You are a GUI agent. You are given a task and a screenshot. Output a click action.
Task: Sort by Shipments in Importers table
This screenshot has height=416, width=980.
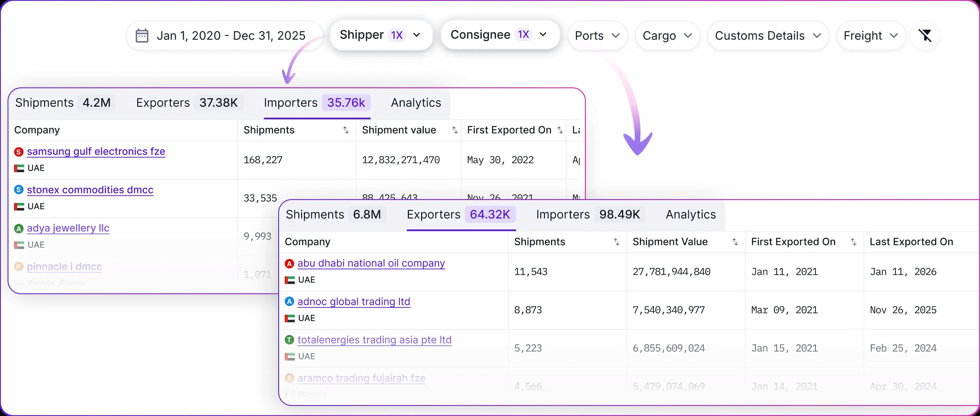[346, 130]
